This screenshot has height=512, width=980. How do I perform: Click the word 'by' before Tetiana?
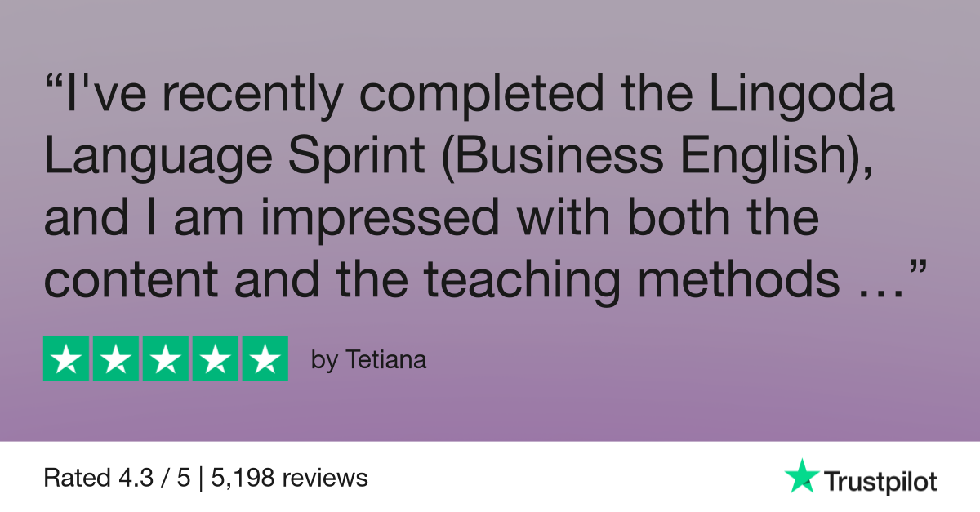[x=323, y=361]
